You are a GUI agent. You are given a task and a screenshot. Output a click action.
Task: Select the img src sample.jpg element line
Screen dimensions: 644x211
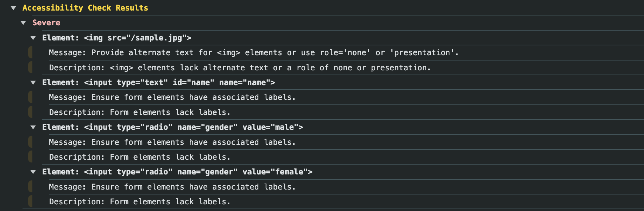[x=117, y=38]
